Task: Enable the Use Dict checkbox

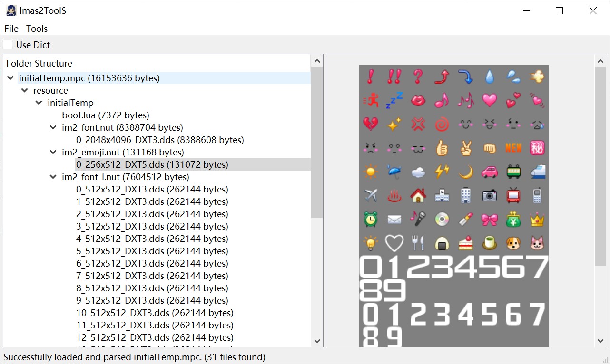Action: click(8, 45)
